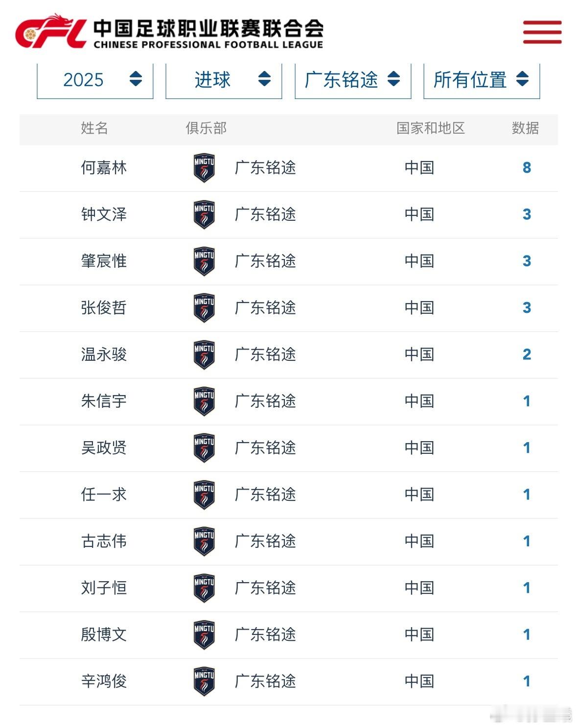This screenshot has width=577, height=728.
Task: Click 广东铭途 club name in 殷博文's row
Action: (266, 634)
